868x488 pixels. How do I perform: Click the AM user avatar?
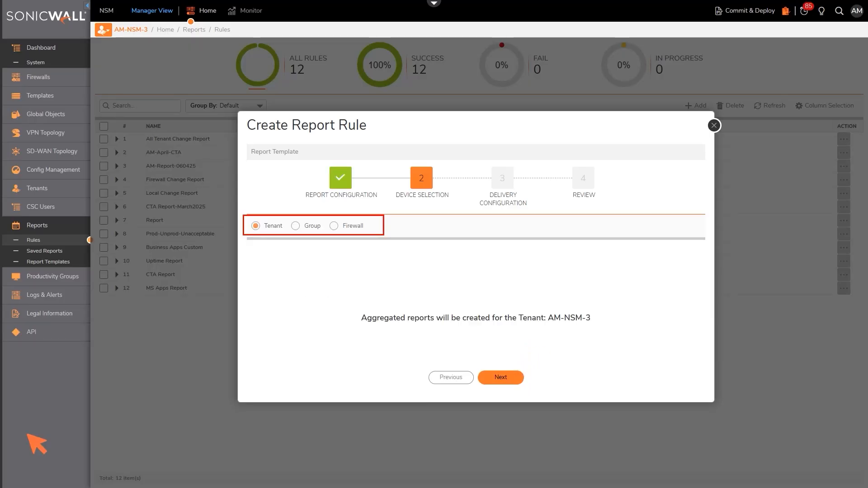tap(857, 11)
